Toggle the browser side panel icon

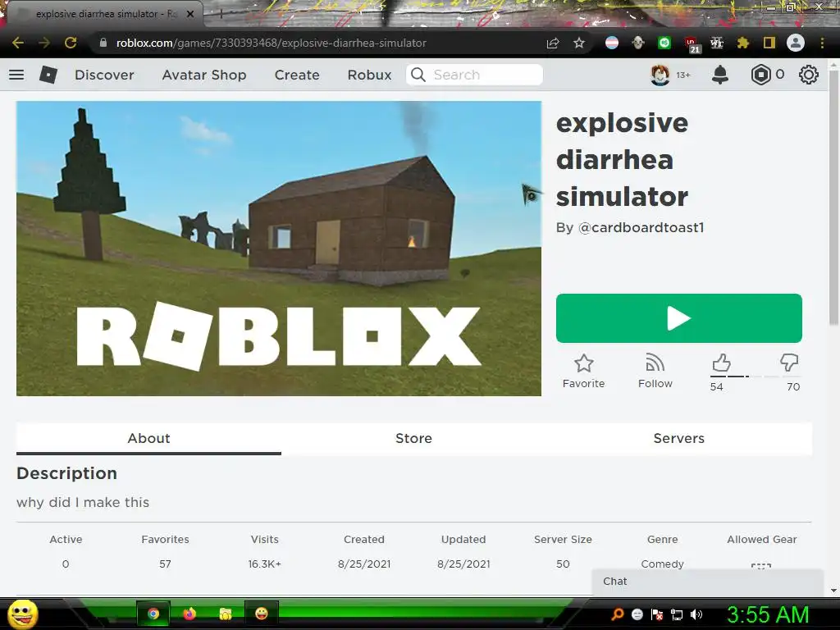(769, 43)
